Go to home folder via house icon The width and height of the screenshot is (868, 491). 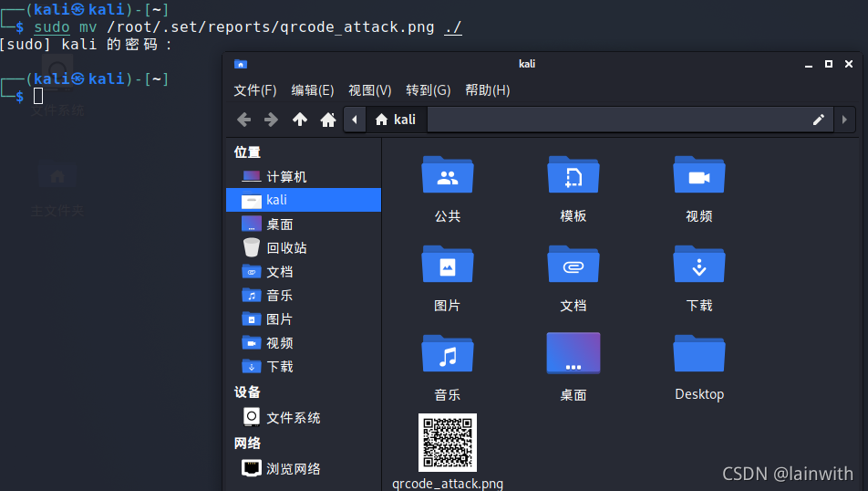point(328,120)
